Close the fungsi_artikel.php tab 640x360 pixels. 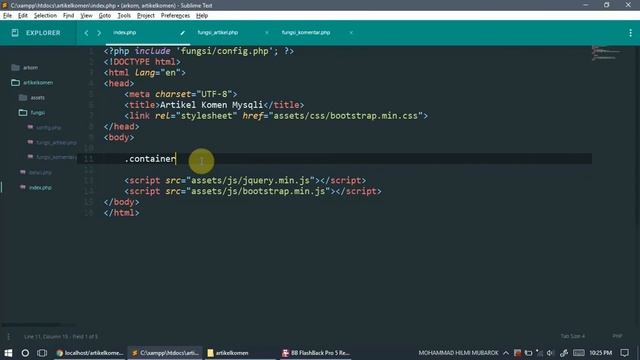click(267, 33)
